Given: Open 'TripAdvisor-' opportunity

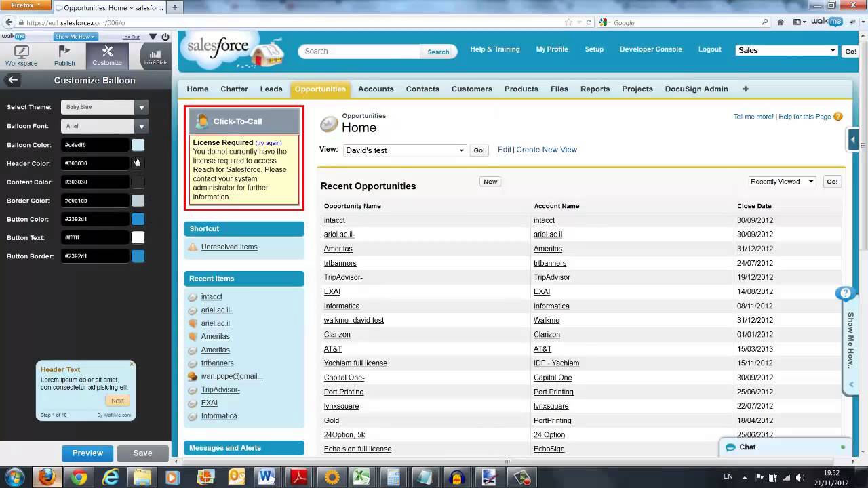Looking at the screenshot, I should click(x=343, y=277).
